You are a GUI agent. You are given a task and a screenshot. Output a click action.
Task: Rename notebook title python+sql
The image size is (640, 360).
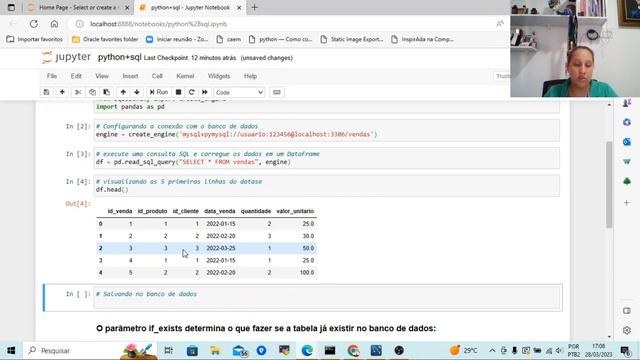coord(120,57)
